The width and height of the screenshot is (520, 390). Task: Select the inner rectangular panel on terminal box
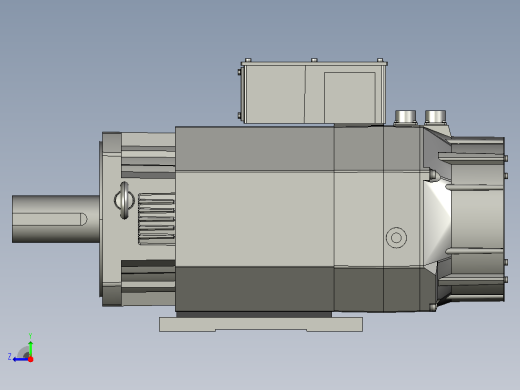(350, 97)
